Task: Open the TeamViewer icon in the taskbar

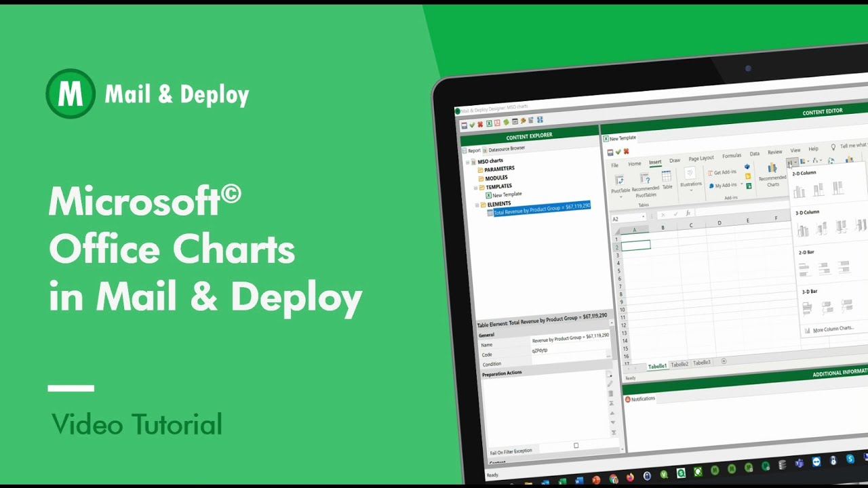Action: point(816,462)
